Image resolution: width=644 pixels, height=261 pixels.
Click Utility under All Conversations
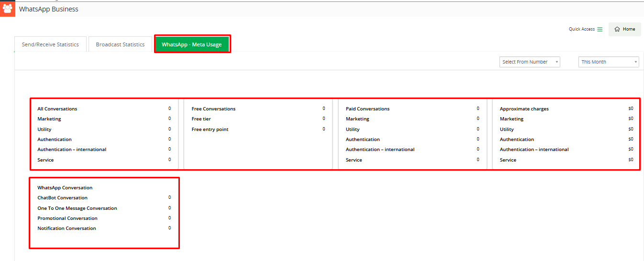coord(44,130)
